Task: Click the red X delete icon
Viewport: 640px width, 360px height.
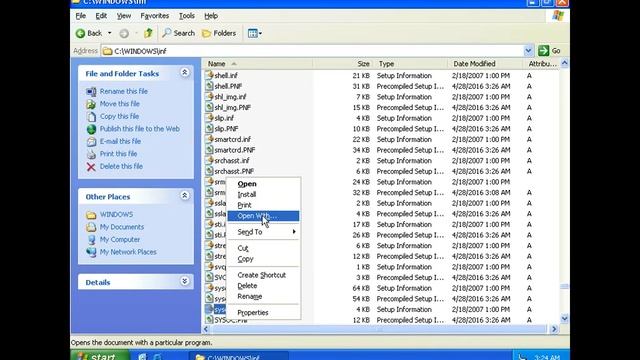Action: [91, 167]
